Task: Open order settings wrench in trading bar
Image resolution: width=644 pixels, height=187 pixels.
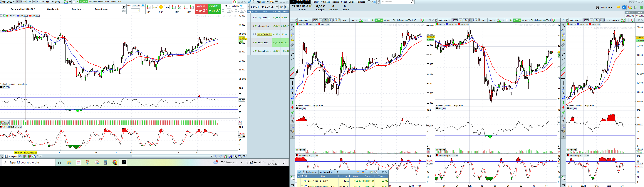Action: coord(124,7)
